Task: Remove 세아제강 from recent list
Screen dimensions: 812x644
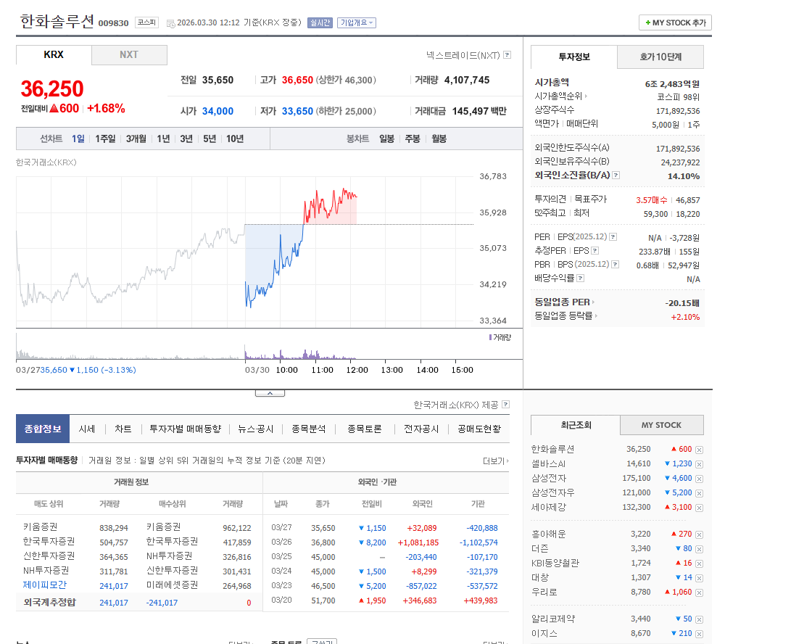Action: coord(699,508)
